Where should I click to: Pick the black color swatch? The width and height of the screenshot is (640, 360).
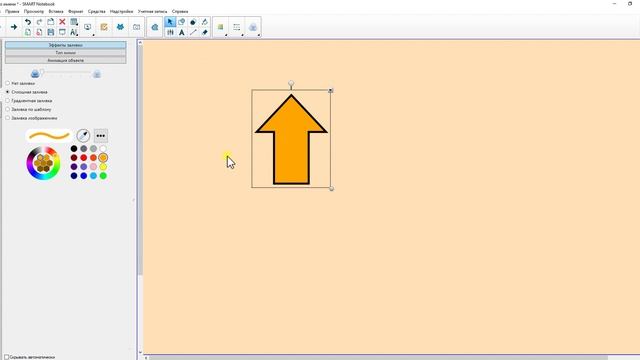(x=74, y=149)
